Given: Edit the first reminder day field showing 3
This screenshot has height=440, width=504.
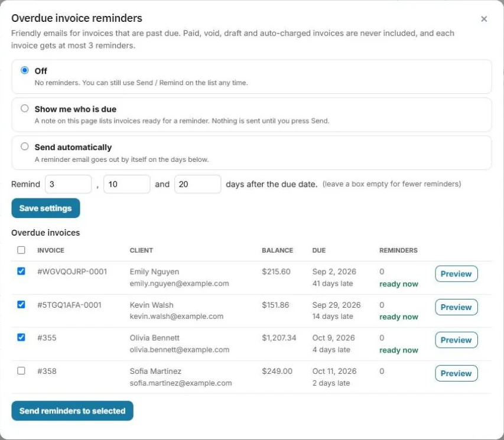Looking at the screenshot, I should 68,184.
